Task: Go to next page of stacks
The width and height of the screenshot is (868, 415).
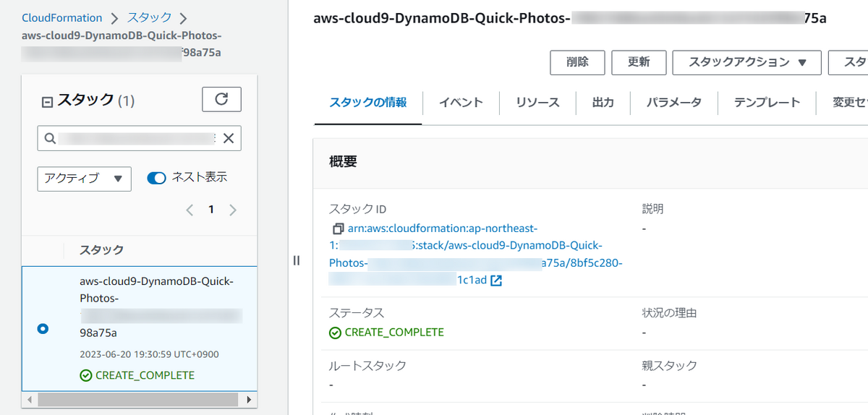Action: coord(233,210)
